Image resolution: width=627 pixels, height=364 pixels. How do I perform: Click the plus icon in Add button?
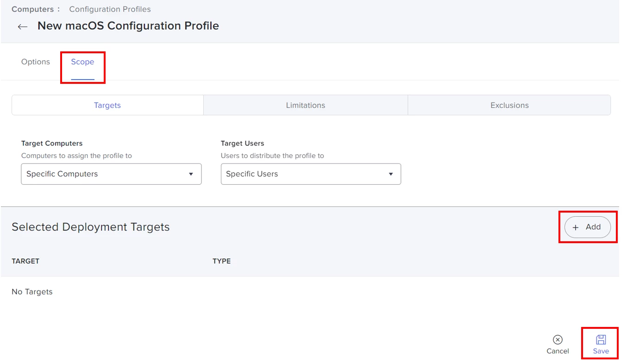576,227
